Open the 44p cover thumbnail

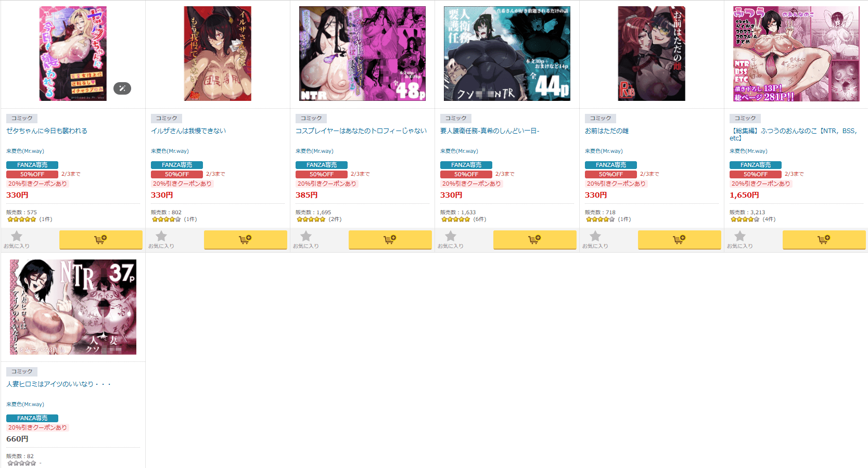click(507, 54)
